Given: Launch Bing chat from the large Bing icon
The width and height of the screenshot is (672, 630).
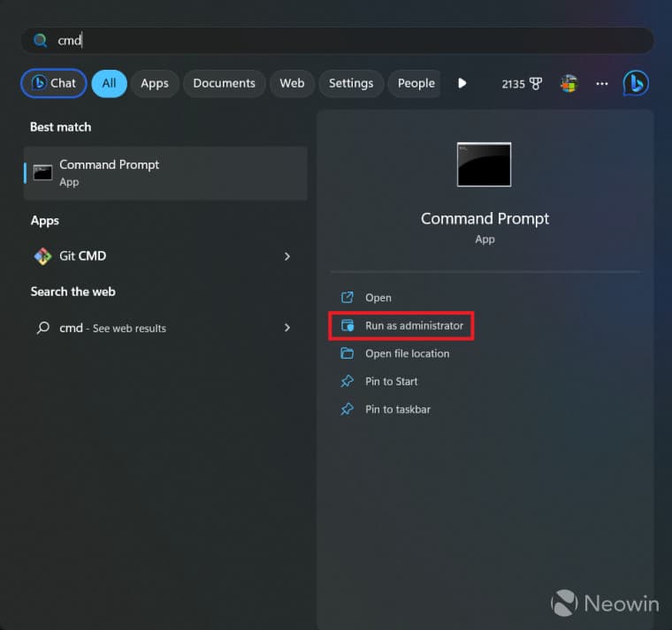Looking at the screenshot, I should tap(636, 83).
